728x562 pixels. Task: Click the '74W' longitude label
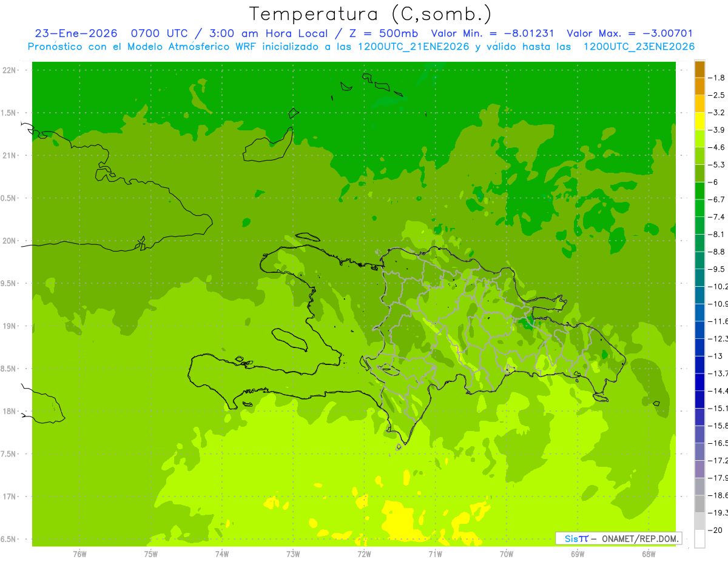[x=221, y=554]
